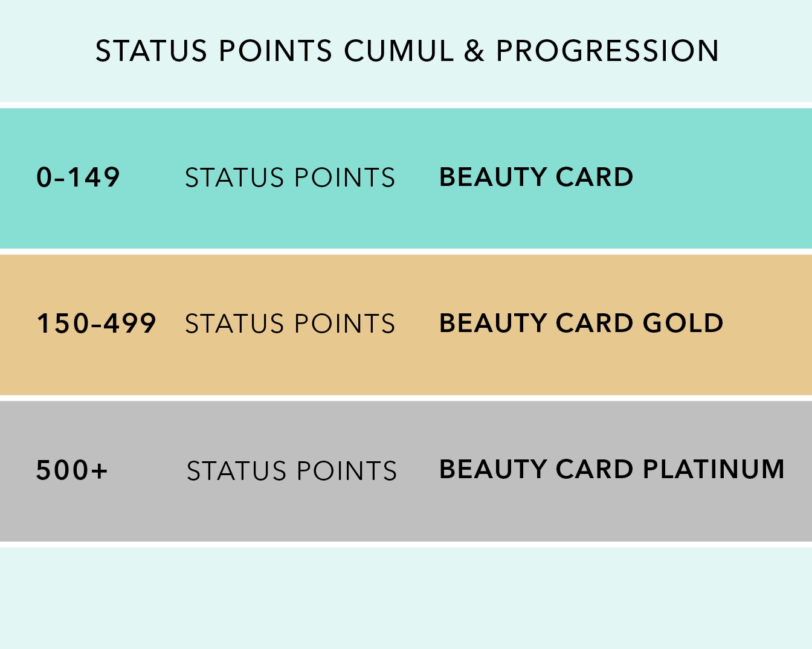Select the "BEAUTY CARD" tier label

[x=536, y=177]
